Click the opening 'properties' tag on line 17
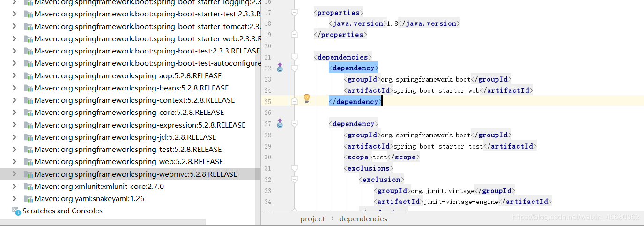The width and height of the screenshot is (644, 226). pyautogui.click(x=339, y=13)
